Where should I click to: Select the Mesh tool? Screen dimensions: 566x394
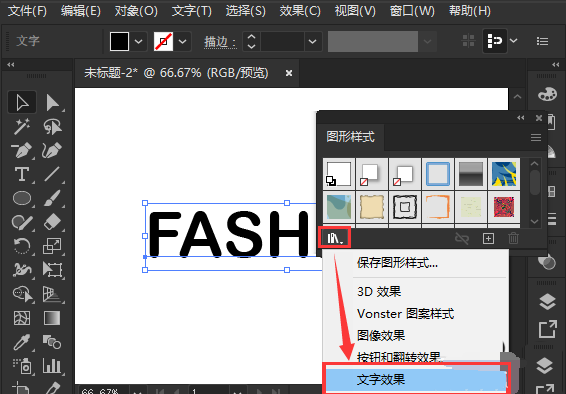click(x=22, y=318)
